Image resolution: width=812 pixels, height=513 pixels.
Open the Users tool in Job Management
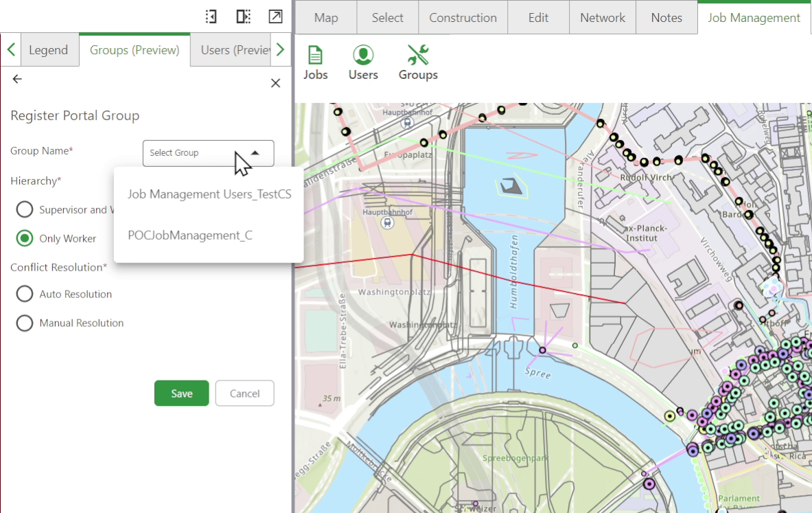(363, 62)
